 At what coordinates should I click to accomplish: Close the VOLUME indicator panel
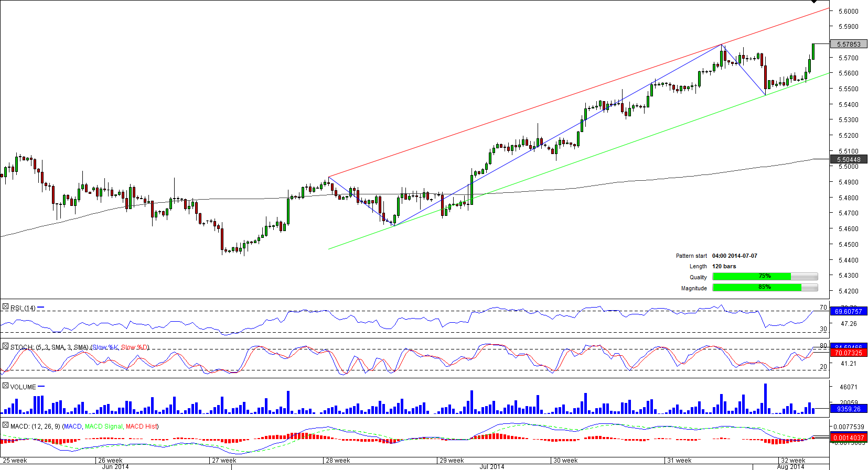pyautogui.click(x=5, y=386)
